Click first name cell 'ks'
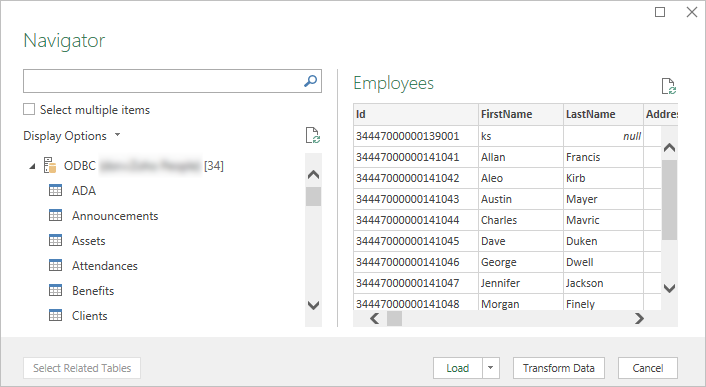 pyautogui.click(x=520, y=136)
